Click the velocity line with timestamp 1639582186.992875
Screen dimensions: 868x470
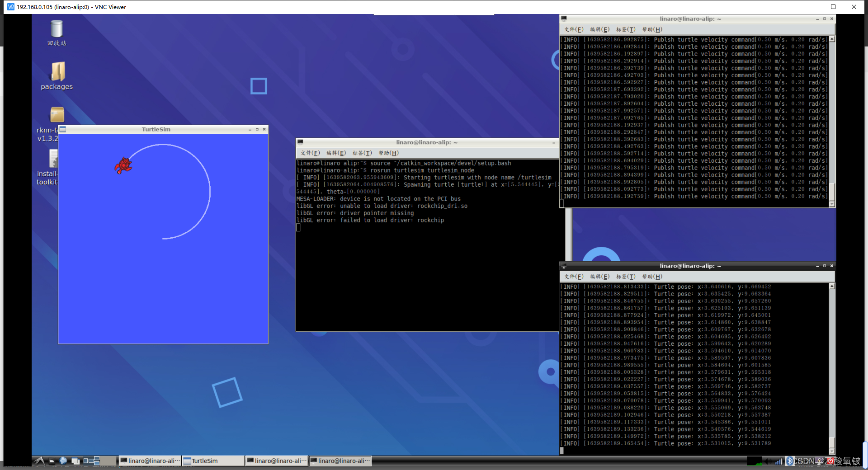point(694,40)
